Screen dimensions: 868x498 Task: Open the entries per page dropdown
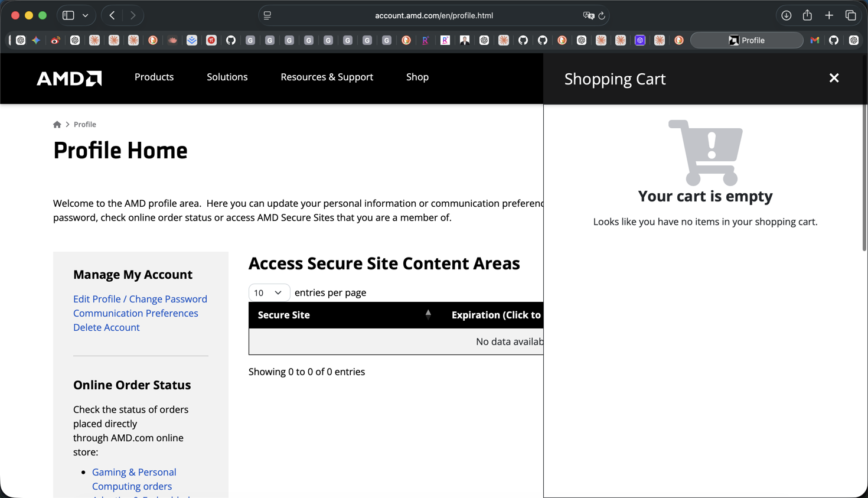tap(269, 292)
